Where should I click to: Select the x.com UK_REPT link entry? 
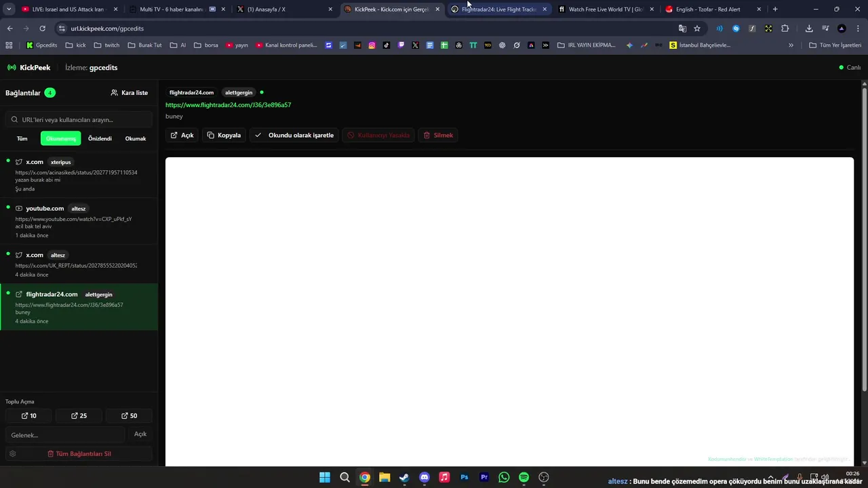pyautogui.click(x=79, y=265)
